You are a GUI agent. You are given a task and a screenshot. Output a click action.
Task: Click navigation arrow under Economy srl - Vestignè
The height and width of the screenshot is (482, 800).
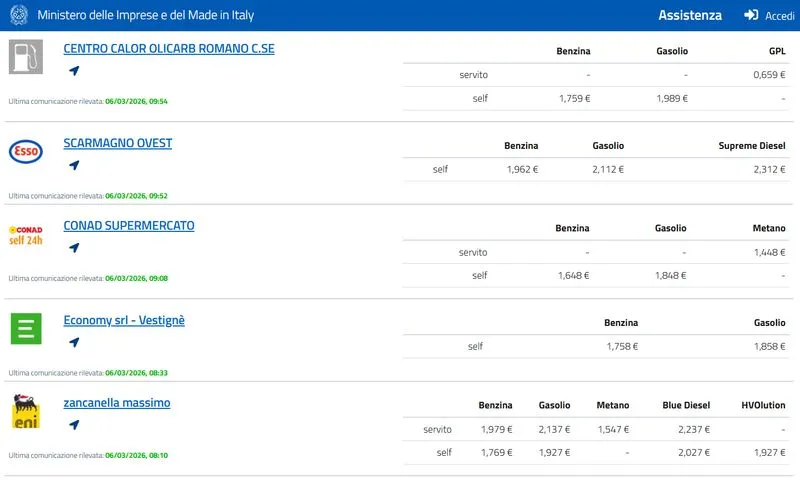pyautogui.click(x=74, y=342)
